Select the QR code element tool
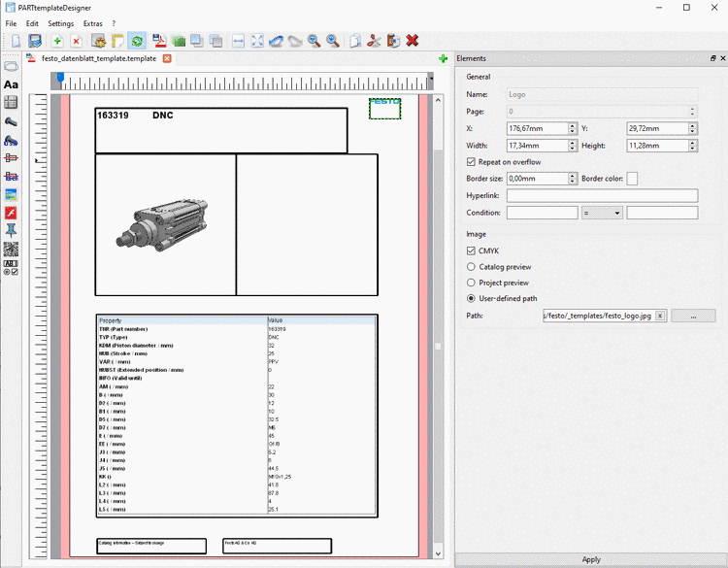728x568 pixels. (11, 249)
